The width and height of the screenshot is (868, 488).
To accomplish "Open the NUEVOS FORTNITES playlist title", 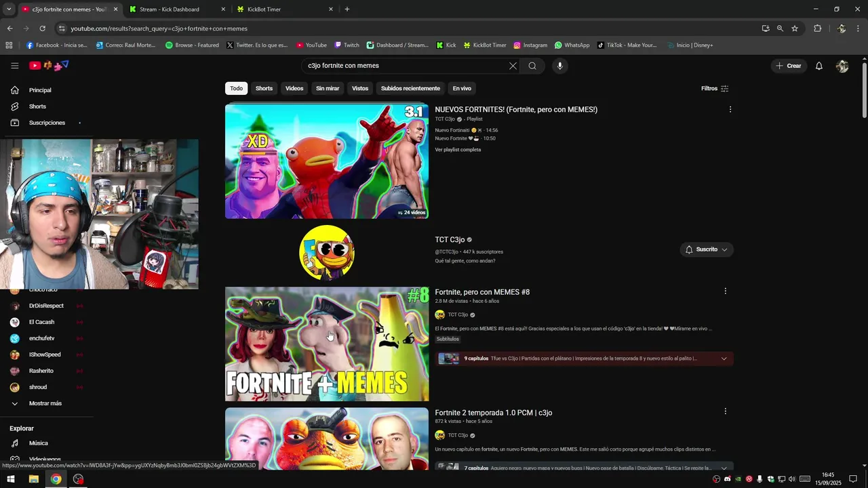I will click(516, 110).
